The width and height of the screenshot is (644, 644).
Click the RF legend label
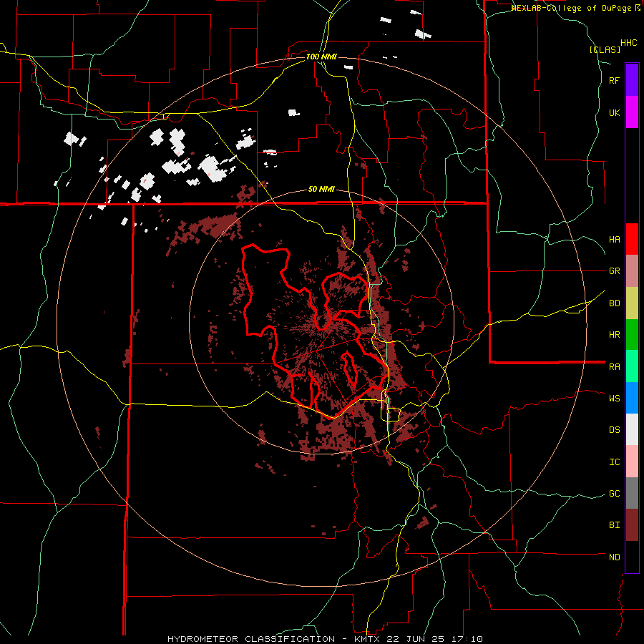point(614,80)
